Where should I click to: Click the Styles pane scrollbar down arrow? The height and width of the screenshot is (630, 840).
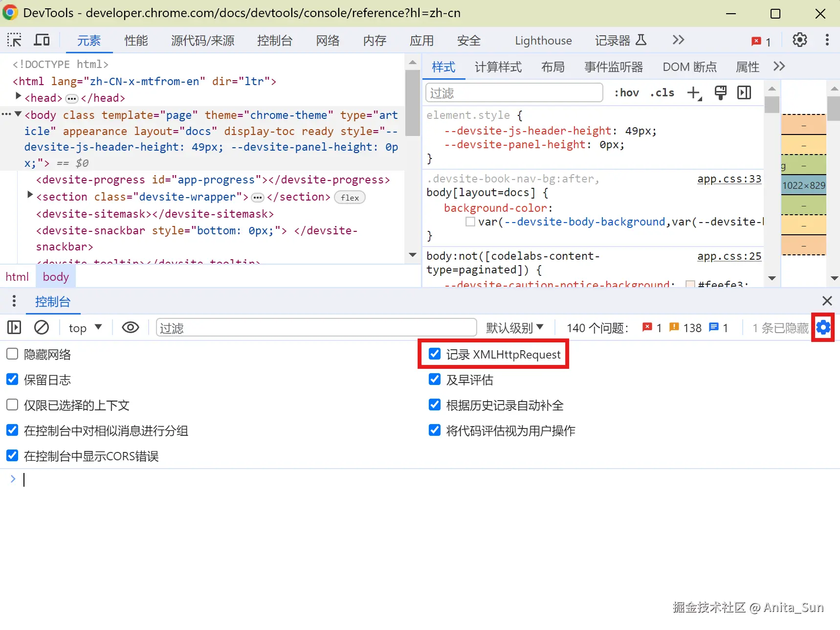point(772,278)
